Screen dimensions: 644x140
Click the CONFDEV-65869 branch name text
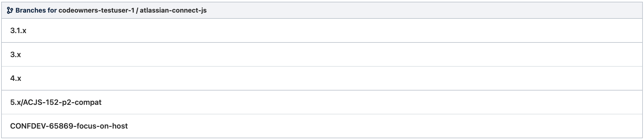(69, 126)
